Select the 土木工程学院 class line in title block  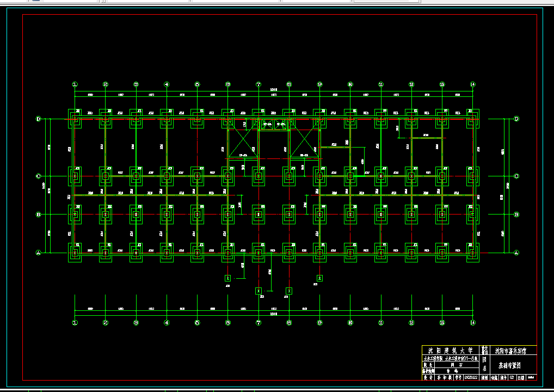(x=451, y=358)
